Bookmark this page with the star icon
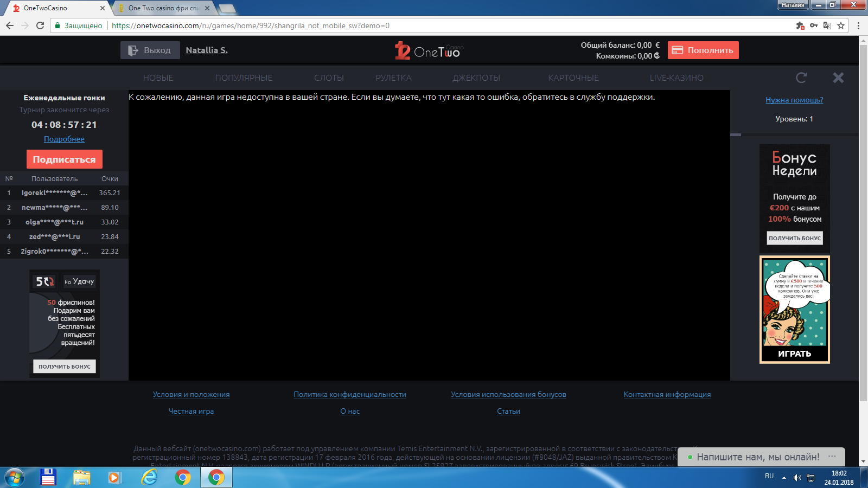This screenshot has height=488, width=868. click(841, 25)
